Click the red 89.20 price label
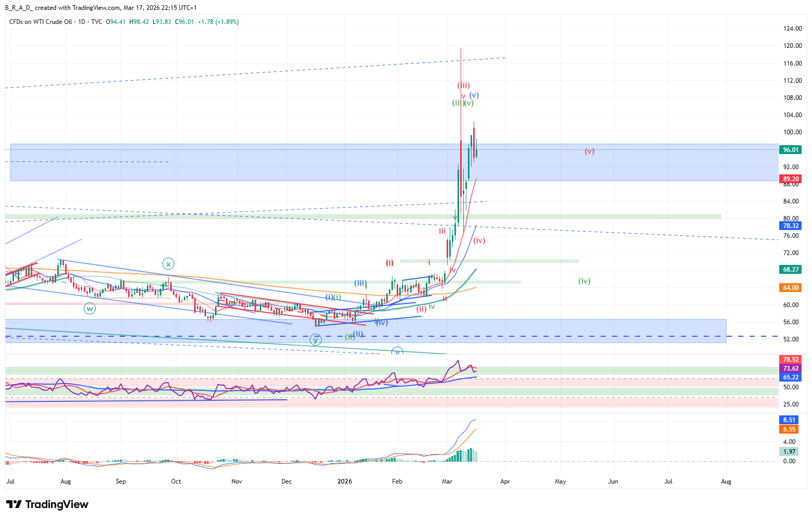This screenshot has height=520, width=812. 790,179
